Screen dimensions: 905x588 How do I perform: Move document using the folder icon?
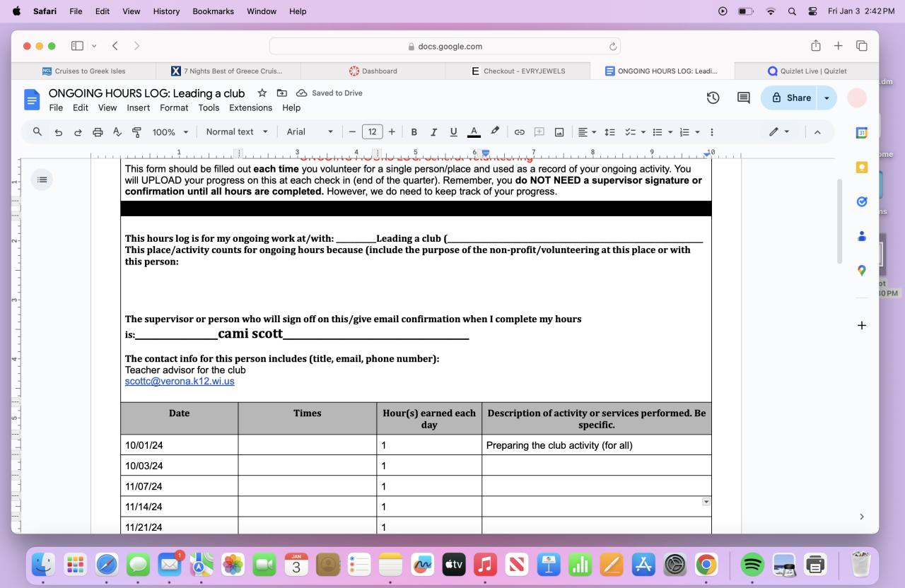click(281, 93)
